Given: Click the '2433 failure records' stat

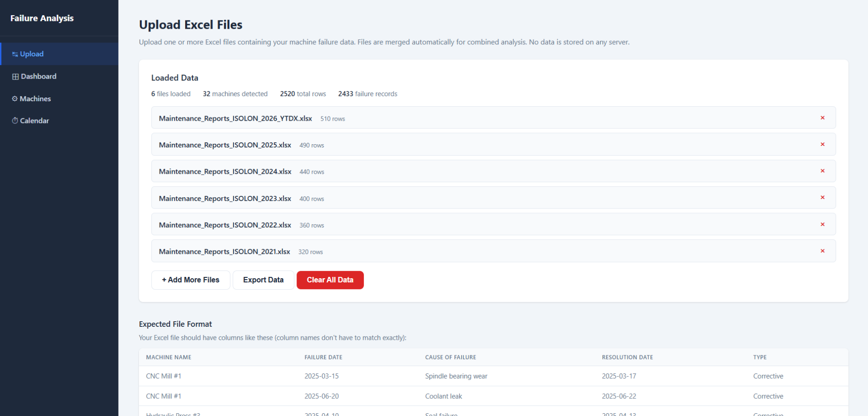Looking at the screenshot, I should (x=368, y=94).
